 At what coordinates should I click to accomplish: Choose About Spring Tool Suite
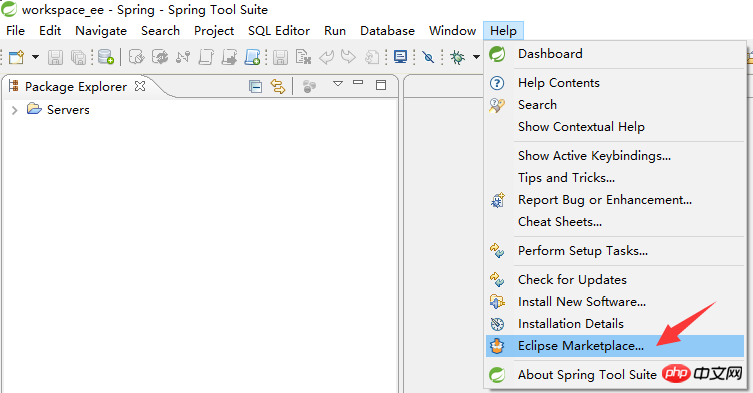tap(615, 375)
